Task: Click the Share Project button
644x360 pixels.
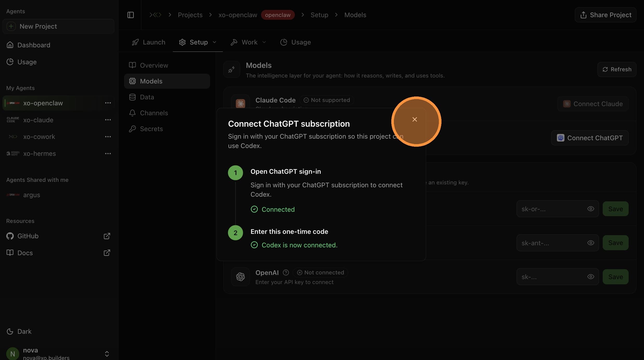Action: tap(605, 15)
